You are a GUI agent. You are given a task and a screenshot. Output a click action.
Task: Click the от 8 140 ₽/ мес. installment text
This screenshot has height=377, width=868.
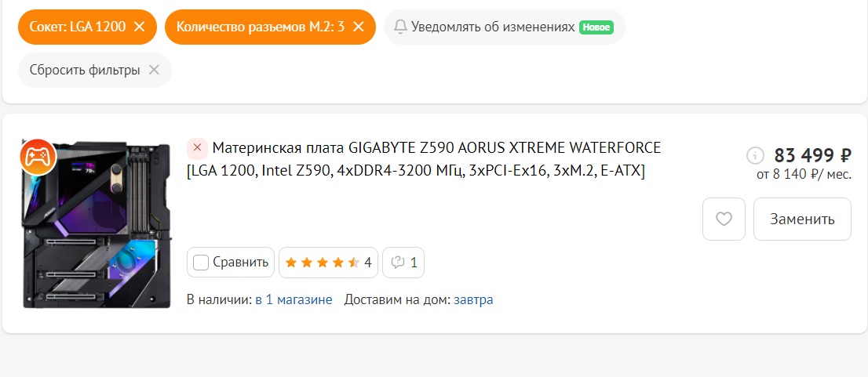804,175
